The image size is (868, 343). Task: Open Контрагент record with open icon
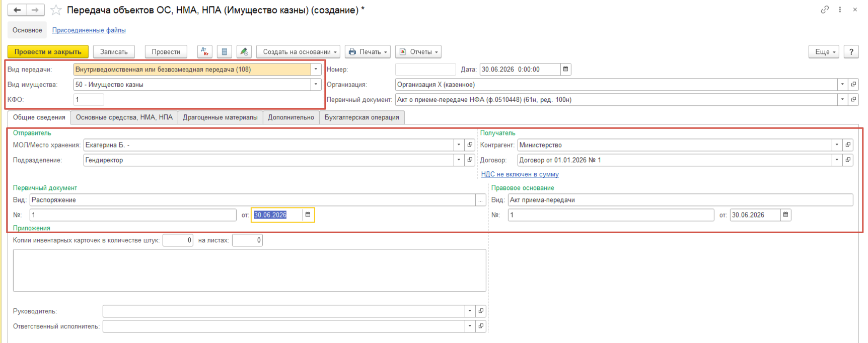tap(848, 145)
